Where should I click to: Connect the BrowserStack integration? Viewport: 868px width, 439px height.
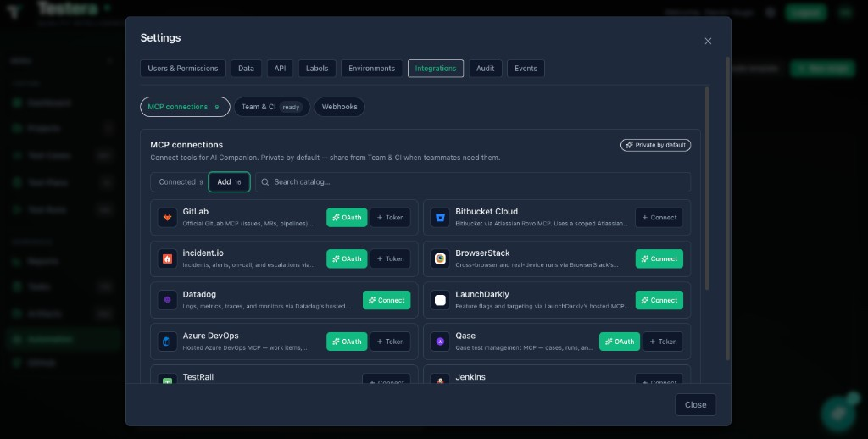point(659,259)
